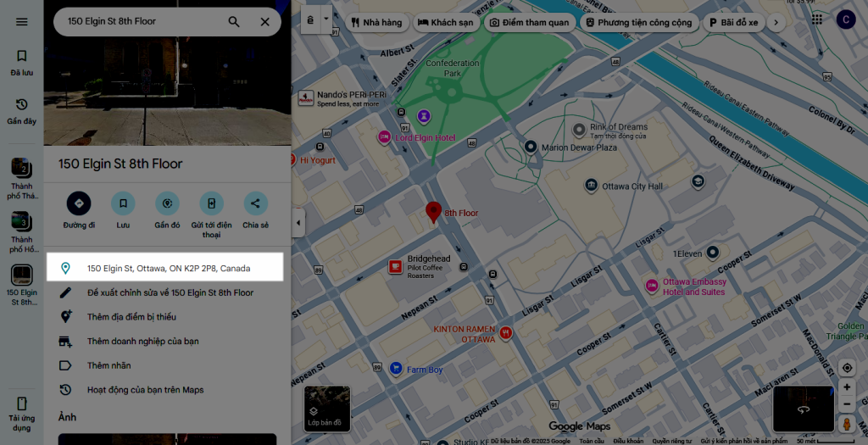Expand the travel mode dropdown arrow
The image size is (868, 445).
coord(326,20)
